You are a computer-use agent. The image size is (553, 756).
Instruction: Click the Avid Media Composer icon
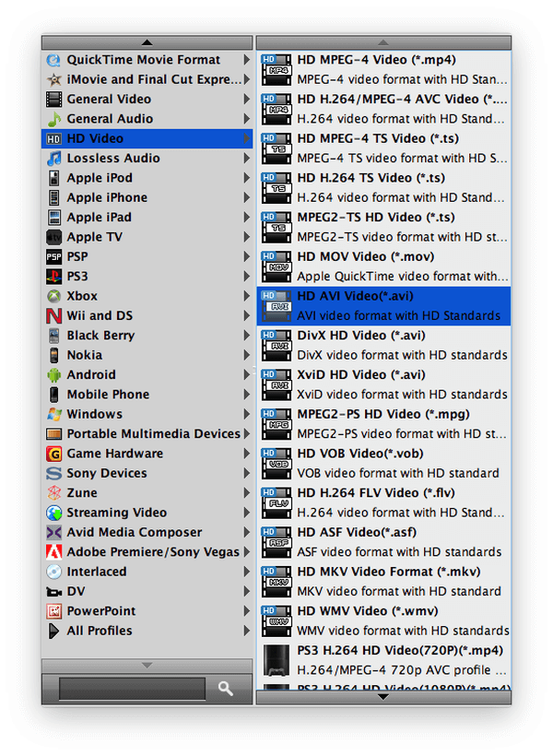click(53, 532)
